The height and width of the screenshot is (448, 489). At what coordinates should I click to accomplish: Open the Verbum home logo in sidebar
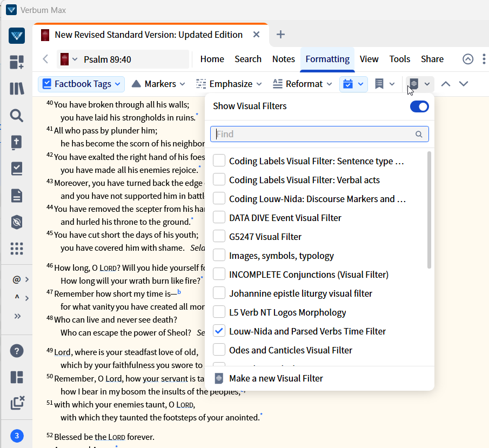[17, 36]
